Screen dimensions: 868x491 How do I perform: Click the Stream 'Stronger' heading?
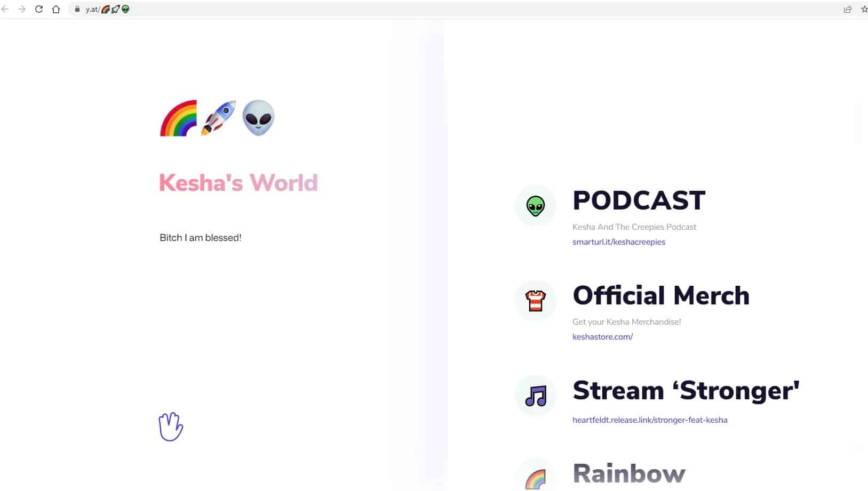(x=685, y=390)
